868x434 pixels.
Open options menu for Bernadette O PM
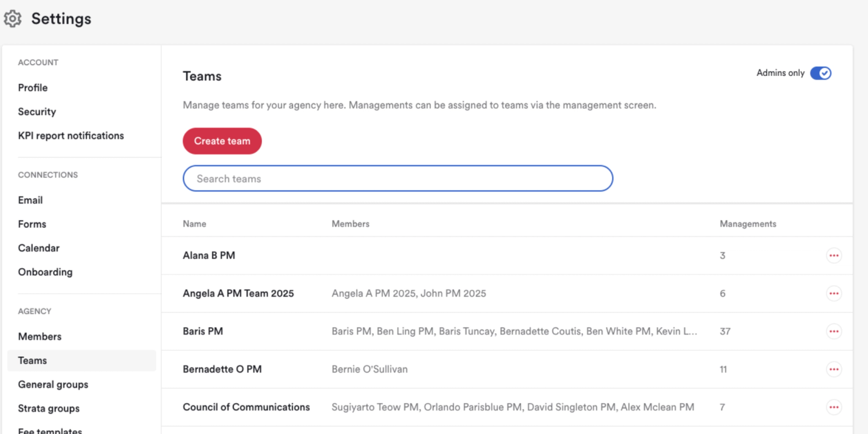(834, 370)
